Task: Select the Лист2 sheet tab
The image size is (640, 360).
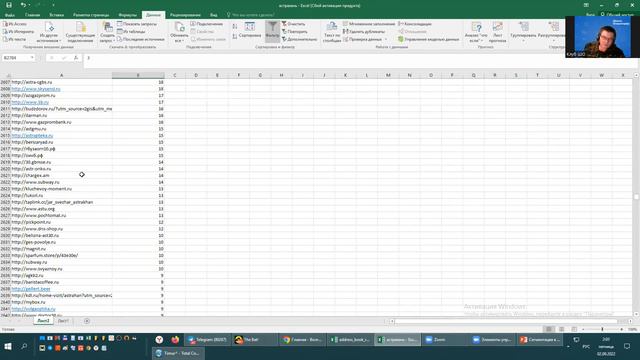Action: pos(43,321)
